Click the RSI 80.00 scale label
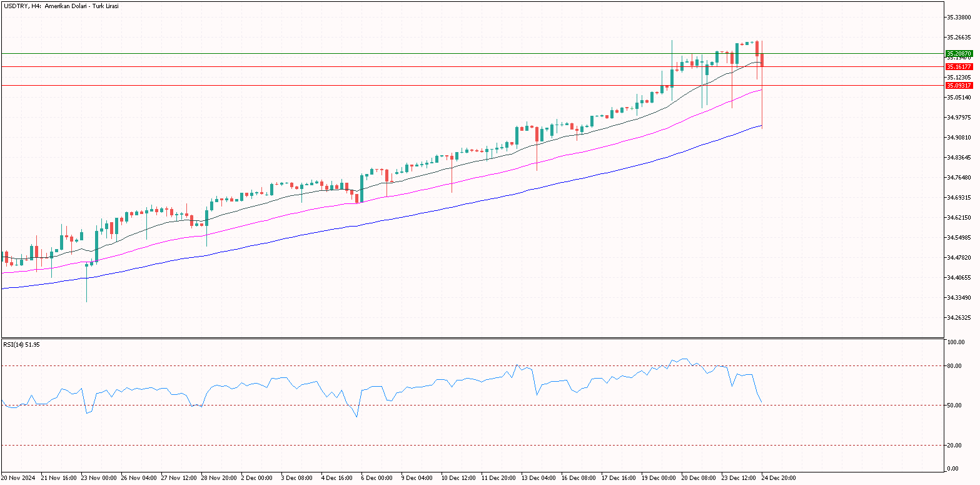Viewport: 980px width, 485px height. pos(955,366)
